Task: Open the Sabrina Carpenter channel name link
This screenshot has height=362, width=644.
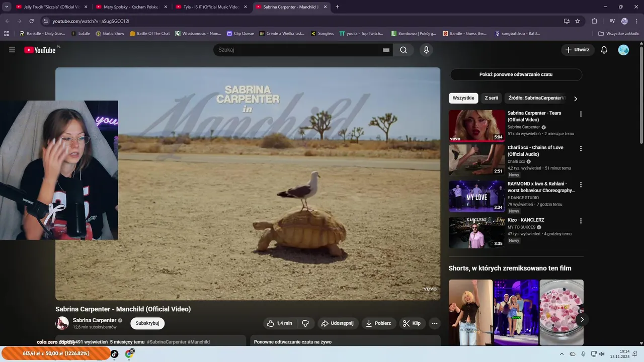Action: [95, 320]
